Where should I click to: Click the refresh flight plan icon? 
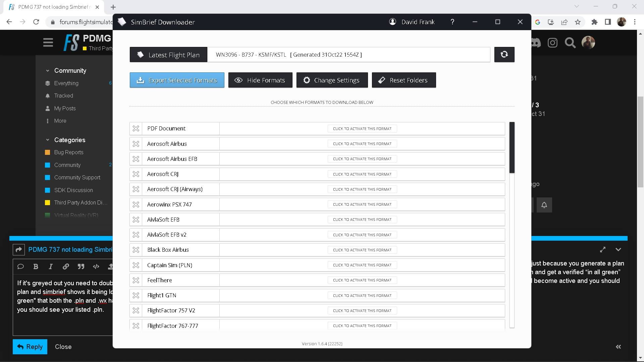(x=504, y=55)
